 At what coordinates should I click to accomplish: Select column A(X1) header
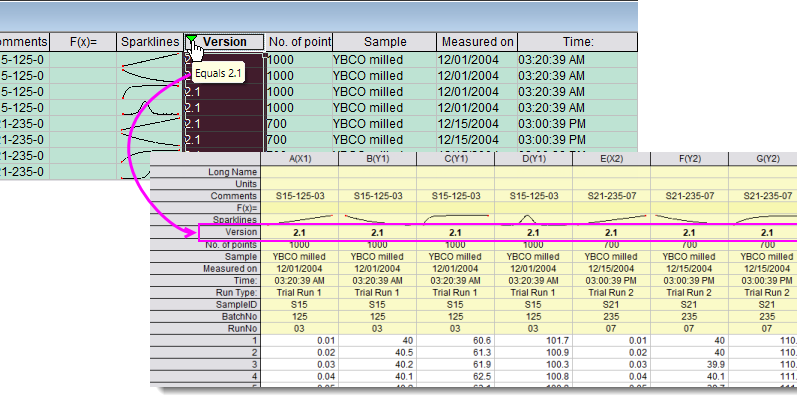coord(299,159)
